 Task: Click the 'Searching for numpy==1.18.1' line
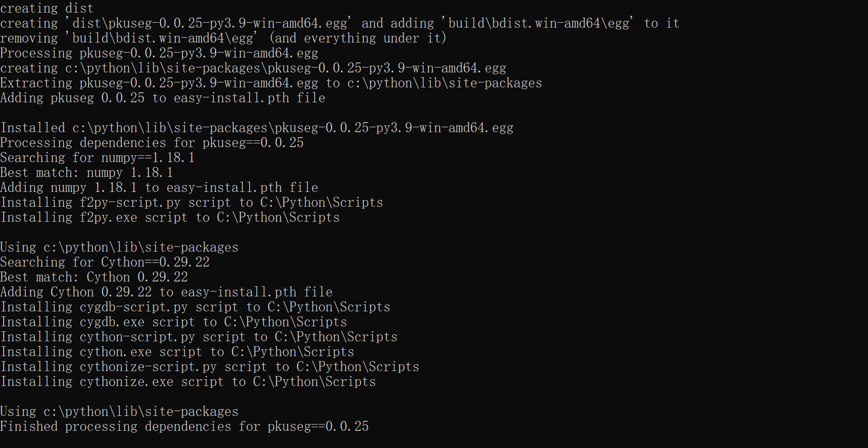(x=97, y=157)
